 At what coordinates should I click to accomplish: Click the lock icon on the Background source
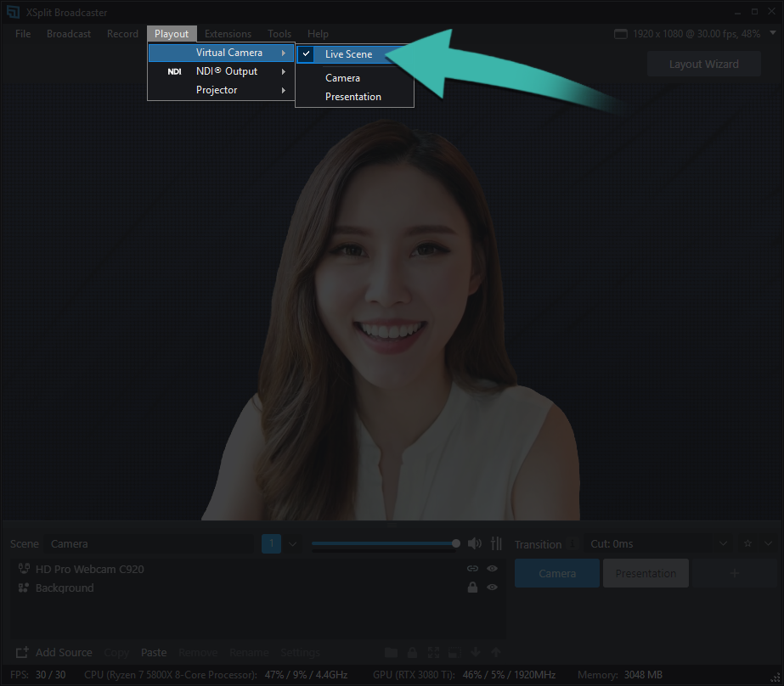[472, 588]
